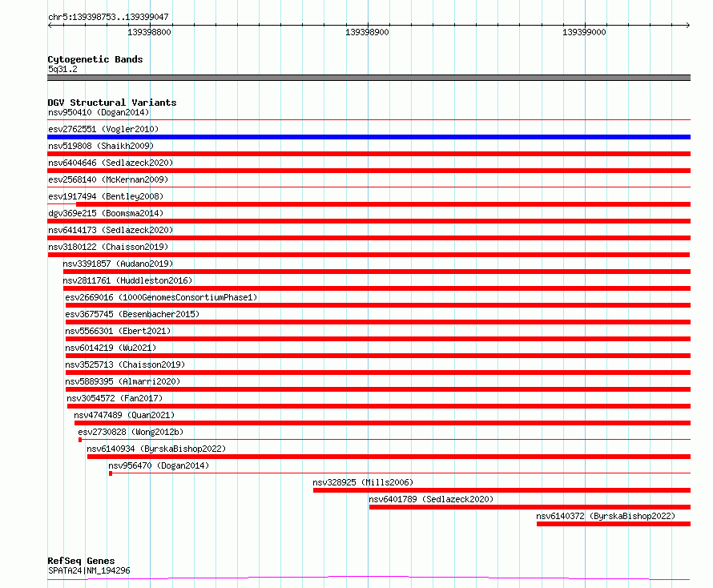The height and width of the screenshot is (588, 713).
Task: Click the red bar under nsv6140372
Action: click(x=614, y=524)
